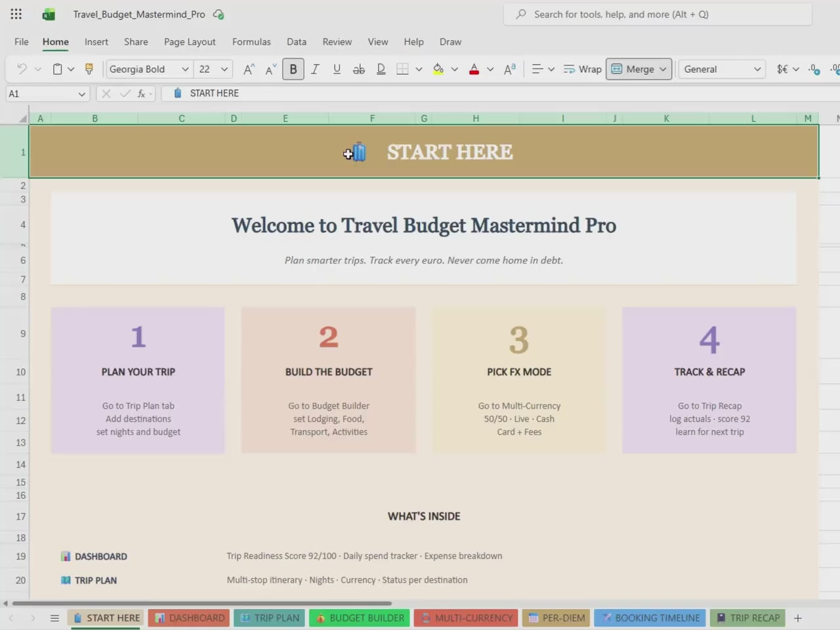Expand font color options arrow
The height and width of the screenshot is (630, 840).
tap(490, 69)
